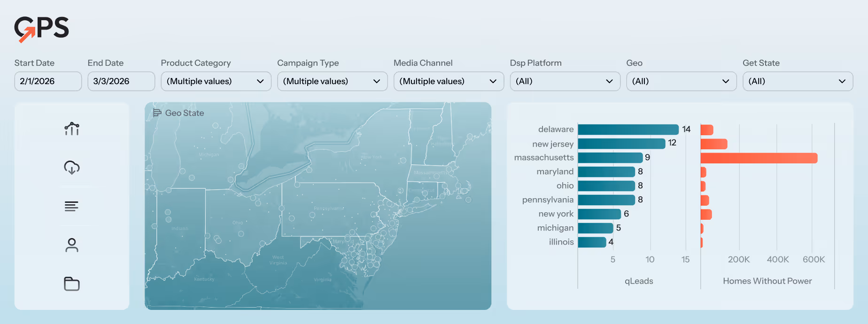Click the massachusetts state label
Screen dimensions: 868x324
point(544,157)
